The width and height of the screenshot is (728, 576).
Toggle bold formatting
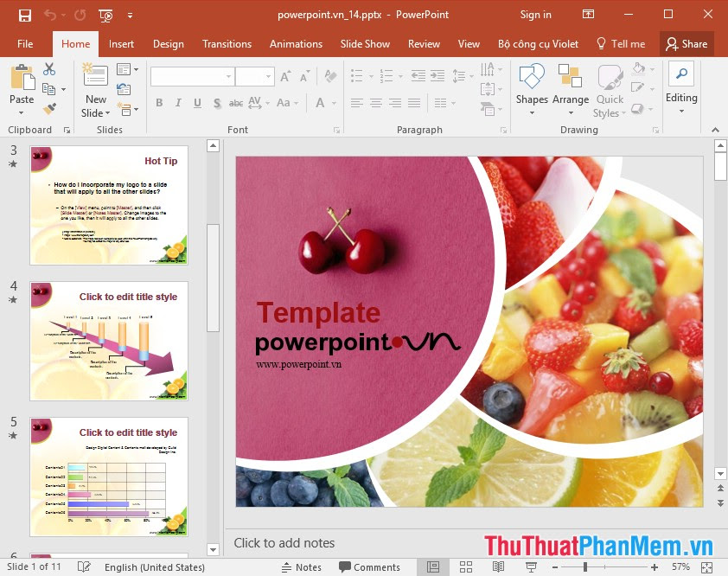(x=160, y=103)
